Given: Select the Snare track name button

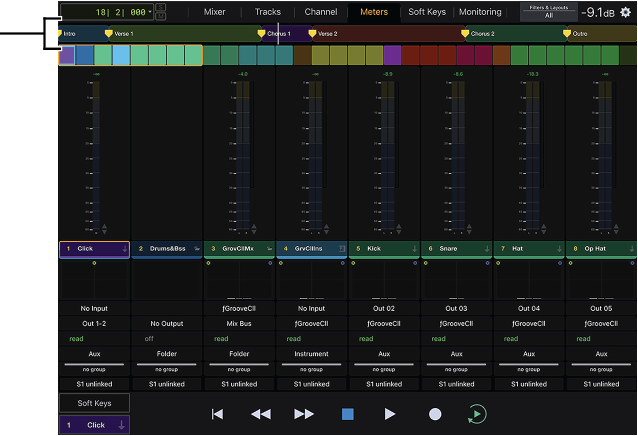Looking at the screenshot, I should tap(457, 249).
